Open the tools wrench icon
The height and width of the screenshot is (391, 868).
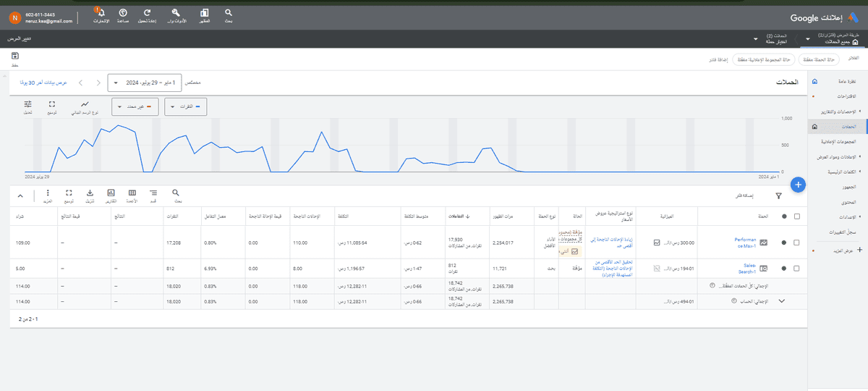[x=176, y=12]
